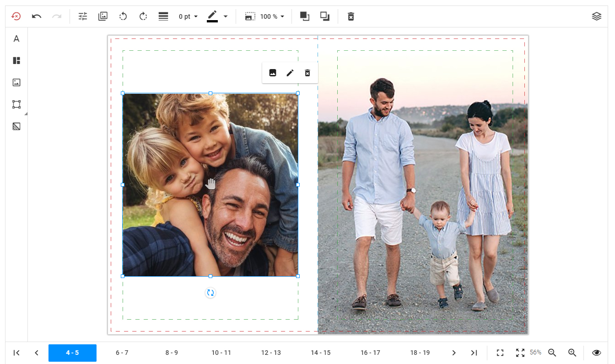Expand the 100 % opacity dropdown
The height and width of the screenshot is (364, 615).
tap(273, 16)
